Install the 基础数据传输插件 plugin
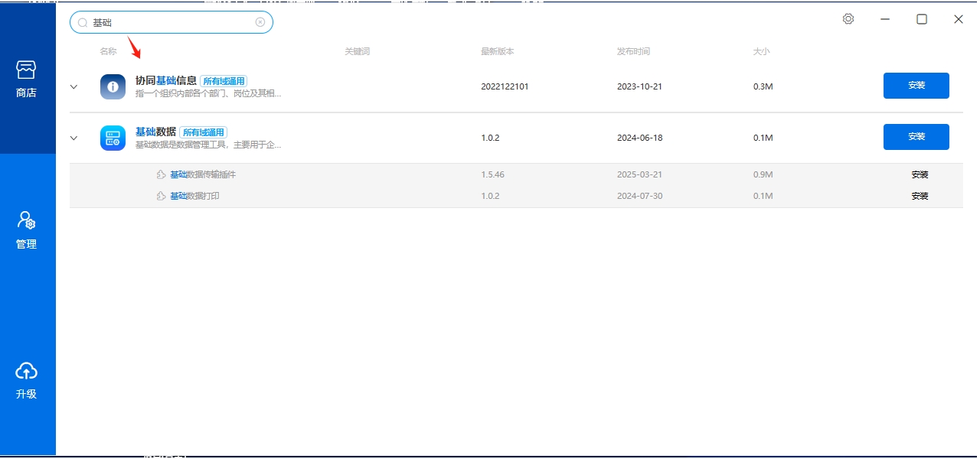980x459 pixels. click(x=920, y=174)
